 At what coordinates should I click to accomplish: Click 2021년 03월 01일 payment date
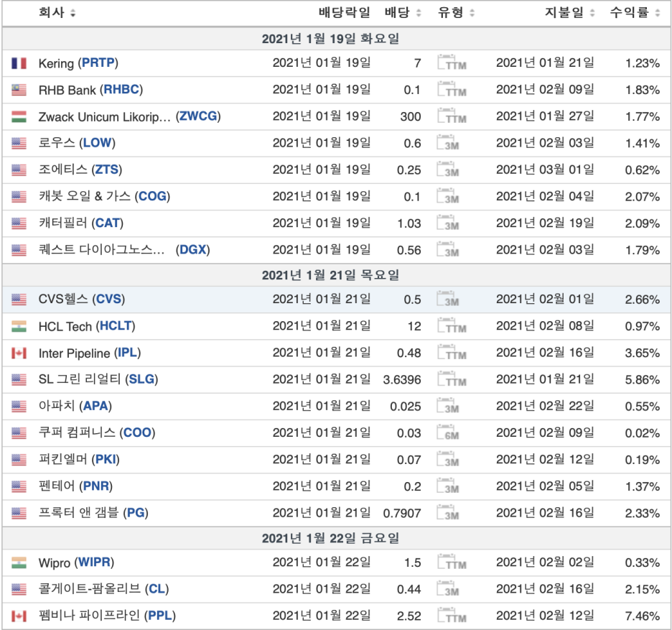[x=545, y=170]
